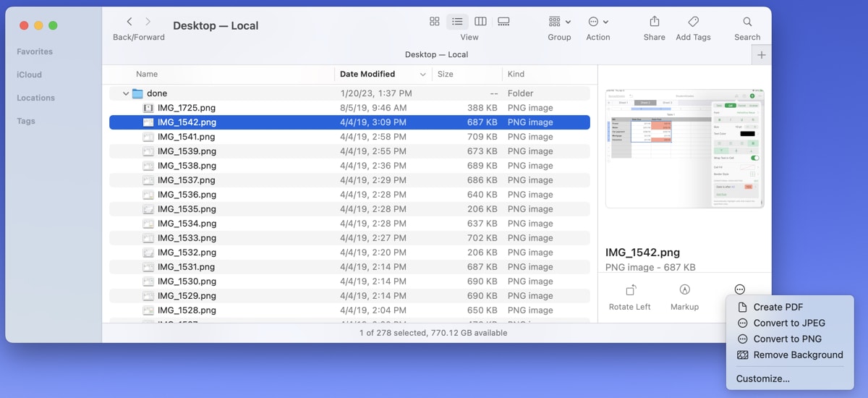Image resolution: width=868 pixels, height=398 pixels.
Task: Click Locations in the sidebar
Action: coord(35,98)
